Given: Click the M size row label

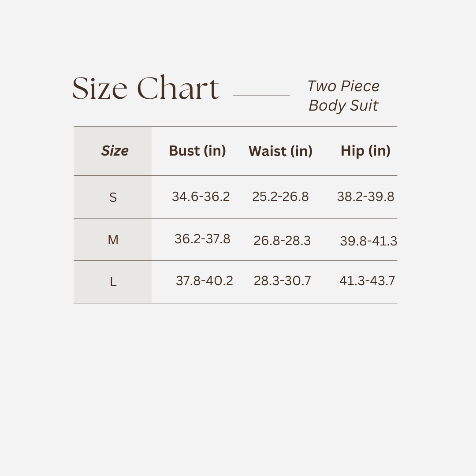Looking at the screenshot, I should (113, 240).
